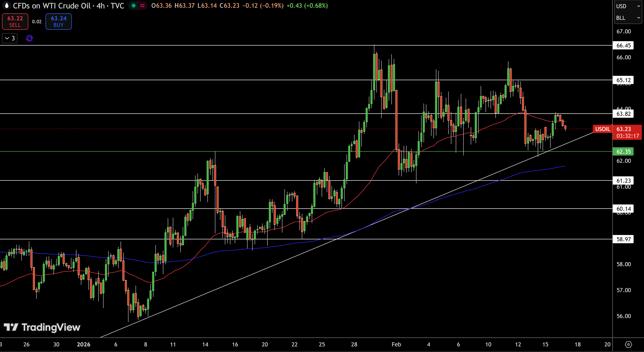
Task: Click the green market status dot
Action: tap(134, 6)
